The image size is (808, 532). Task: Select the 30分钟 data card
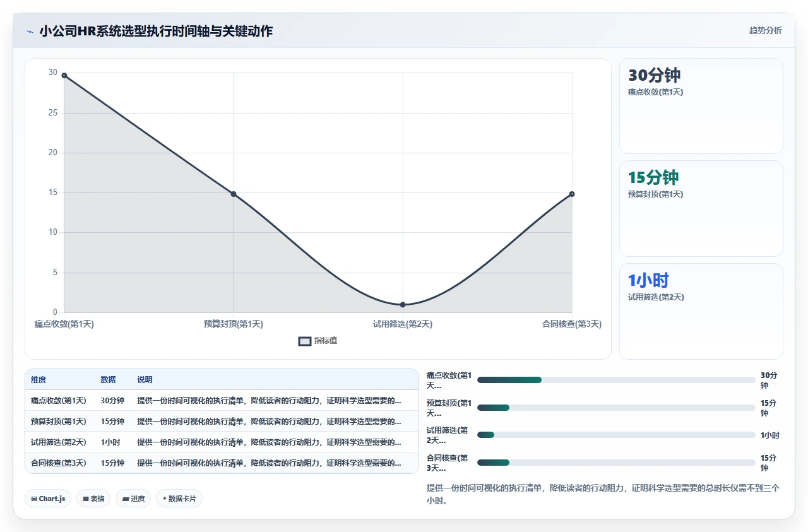pyautogui.click(x=701, y=106)
